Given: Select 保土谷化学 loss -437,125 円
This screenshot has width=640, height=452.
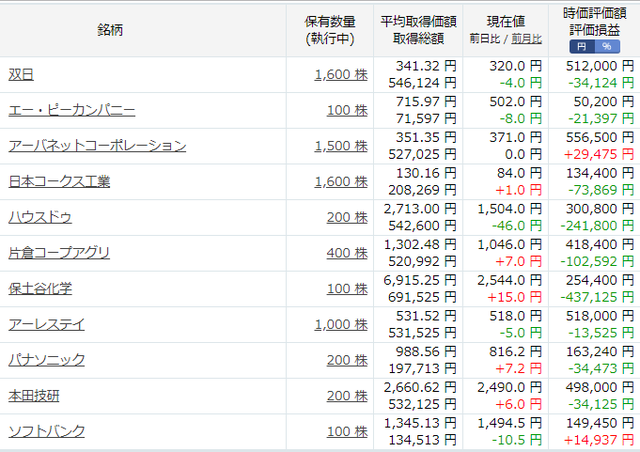Looking at the screenshot, I should pyautogui.click(x=597, y=297).
